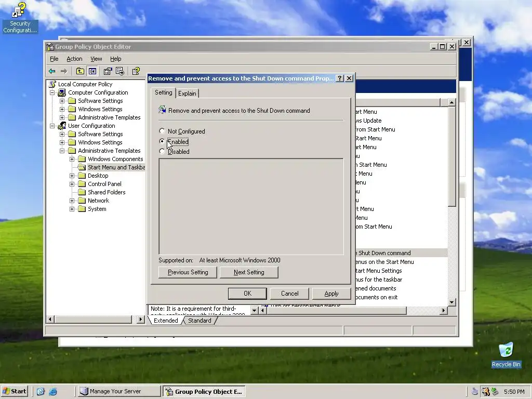
Task: Switch to the Explain tab
Action: click(187, 94)
